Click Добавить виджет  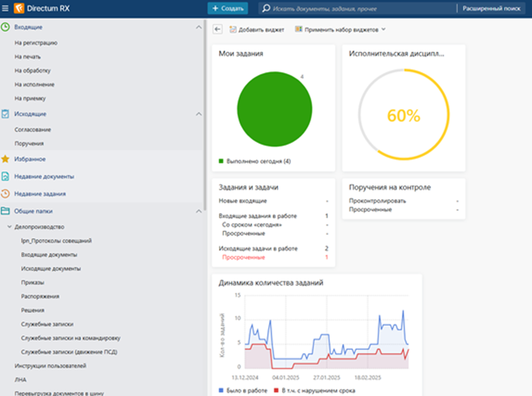click(257, 30)
